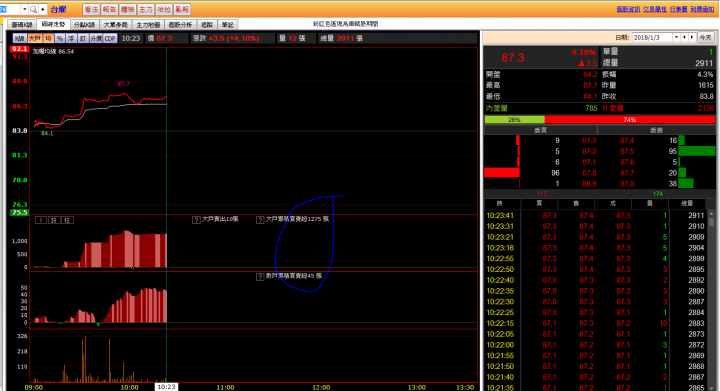
Task: Toggle the CDP indicator button
Action: tap(110, 39)
